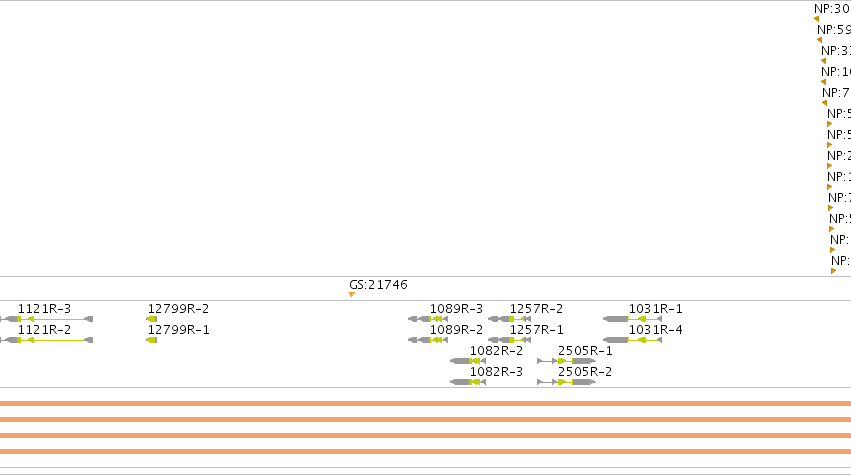The width and height of the screenshot is (851, 475).
Task: Click the 1121R-2 transcript glyph
Action: pos(47,340)
